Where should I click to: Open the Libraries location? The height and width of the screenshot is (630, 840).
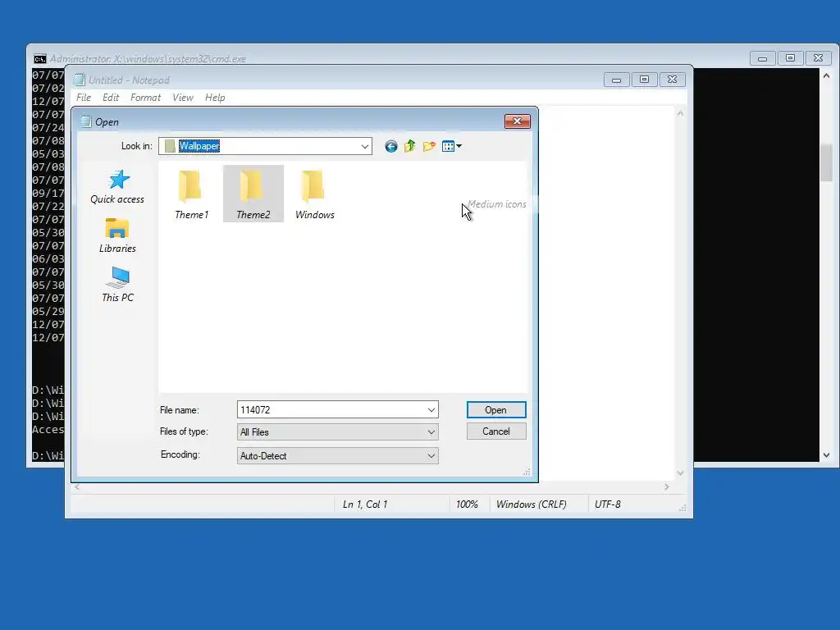click(x=117, y=235)
